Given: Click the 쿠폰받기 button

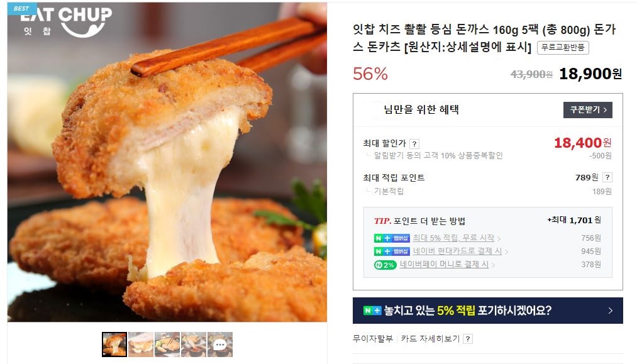Looking at the screenshot, I should pyautogui.click(x=587, y=109).
